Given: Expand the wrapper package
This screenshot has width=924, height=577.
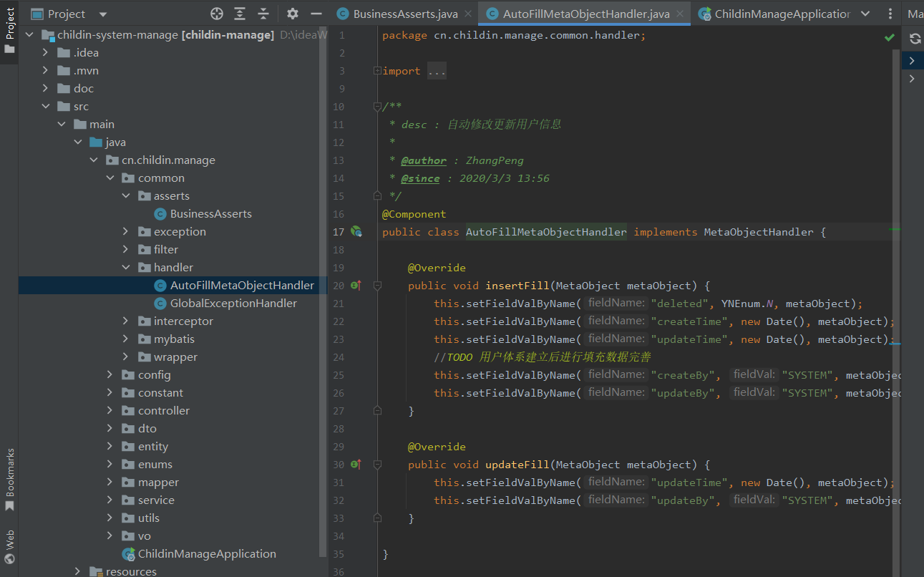Looking at the screenshot, I should [126, 357].
